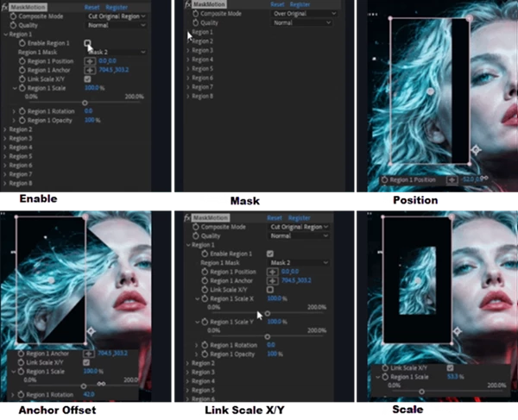The width and height of the screenshot is (518, 420).
Task: Click Register link in Enable panel
Action: coord(117,7)
